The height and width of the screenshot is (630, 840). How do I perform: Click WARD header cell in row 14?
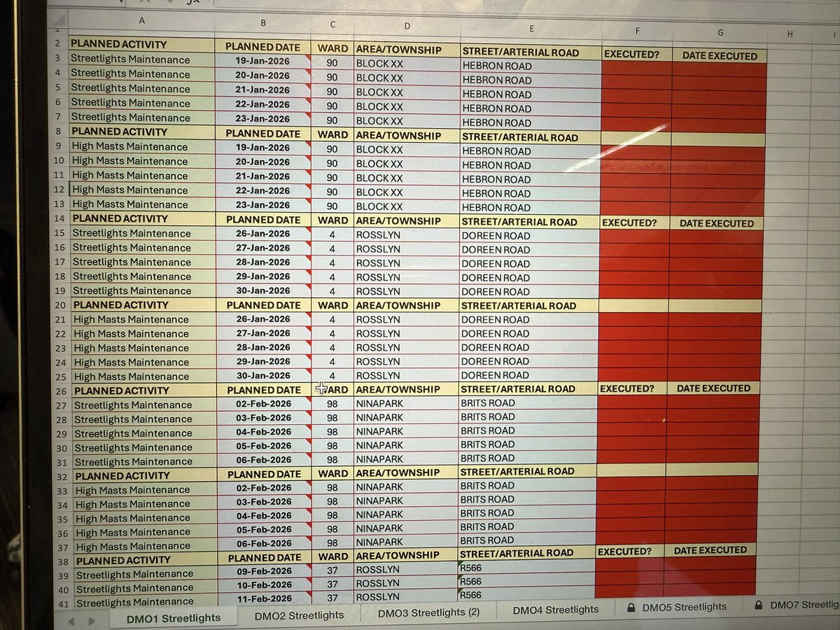(x=332, y=220)
